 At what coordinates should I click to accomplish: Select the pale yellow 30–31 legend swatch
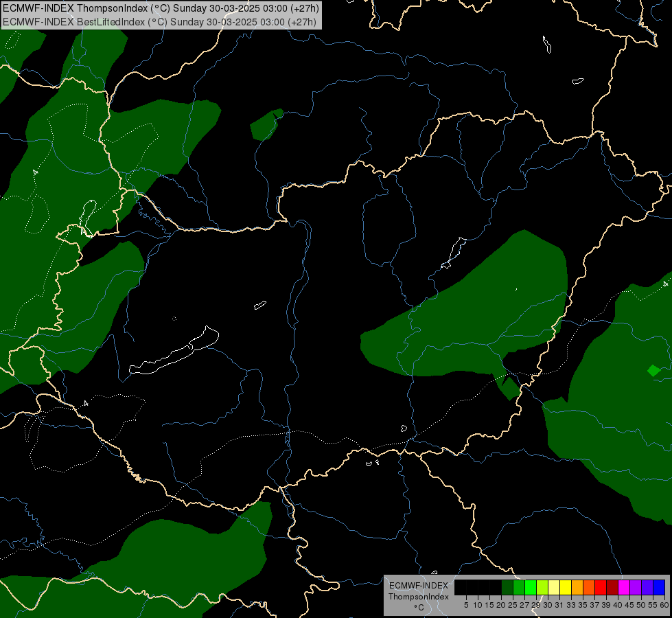554,587
